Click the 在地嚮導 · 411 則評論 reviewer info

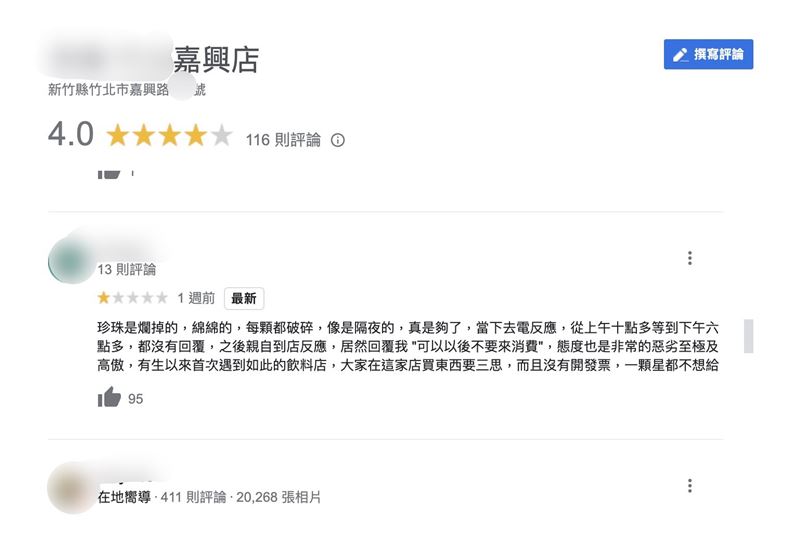(x=209, y=497)
